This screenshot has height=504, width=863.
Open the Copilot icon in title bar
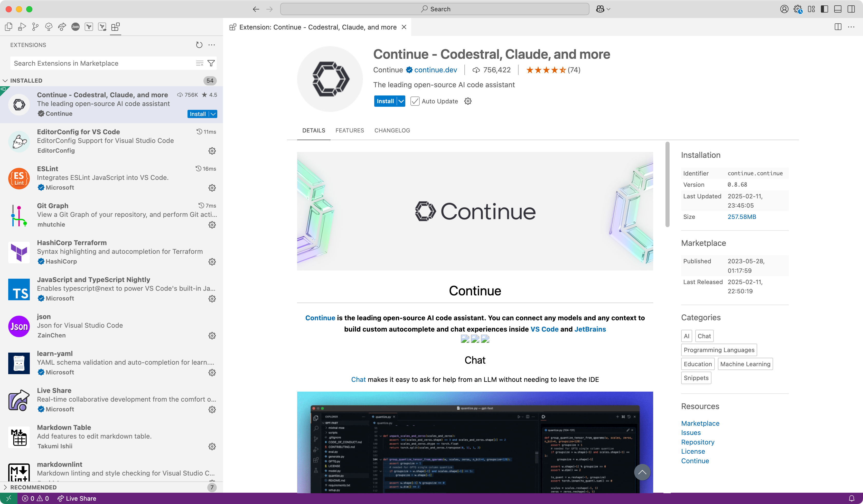click(600, 9)
